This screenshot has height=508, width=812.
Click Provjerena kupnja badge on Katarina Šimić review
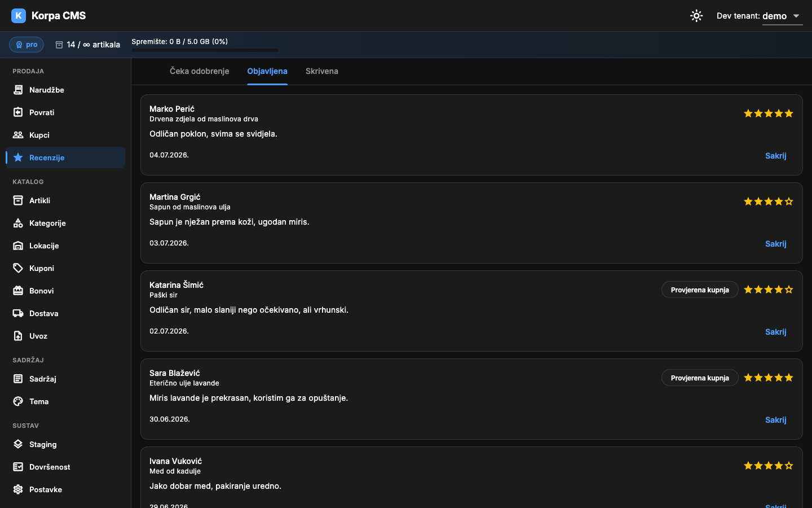coord(700,290)
